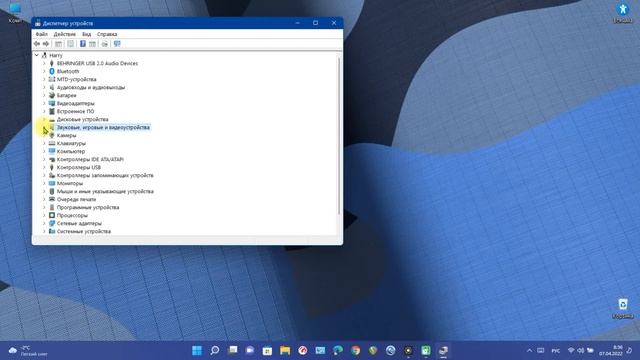Image resolution: width=640 pixels, height=360 pixels.
Task: Click the Device Manager taskbar icon
Action: (x=443, y=350)
